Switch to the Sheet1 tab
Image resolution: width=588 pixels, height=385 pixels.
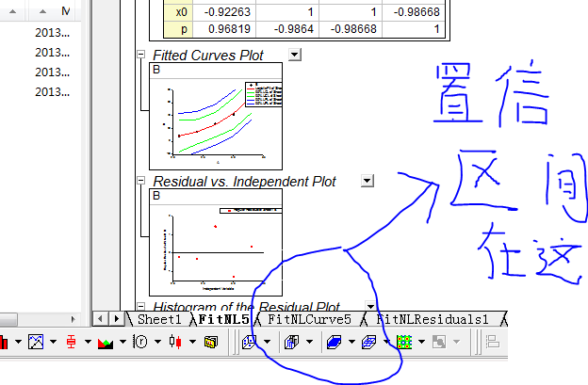click(x=159, y=319)
